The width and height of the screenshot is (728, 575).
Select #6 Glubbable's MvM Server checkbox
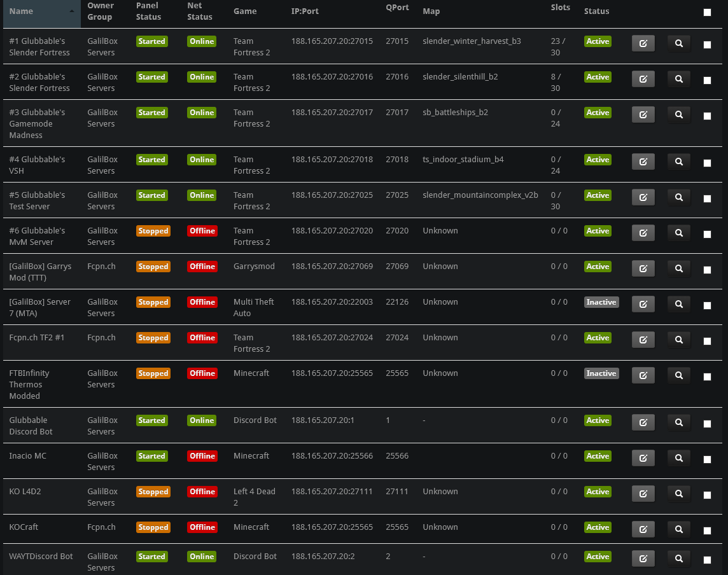pos(707,234)
